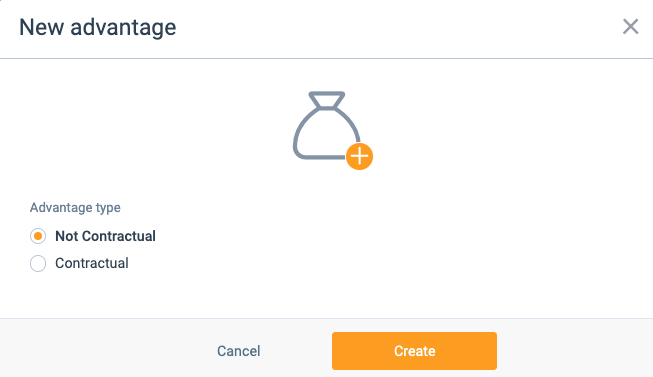Create the new advantage
This screenshot has height=377, width=653.
(414, 351)
